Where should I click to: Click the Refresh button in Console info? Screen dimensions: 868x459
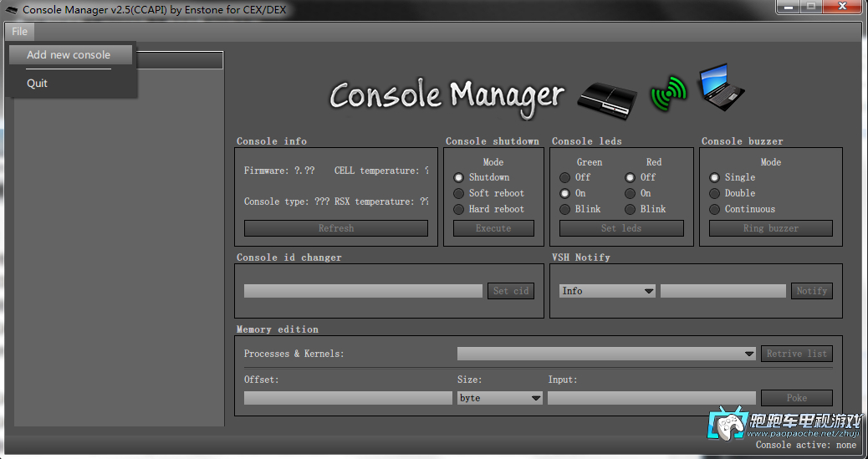(336, 228)
